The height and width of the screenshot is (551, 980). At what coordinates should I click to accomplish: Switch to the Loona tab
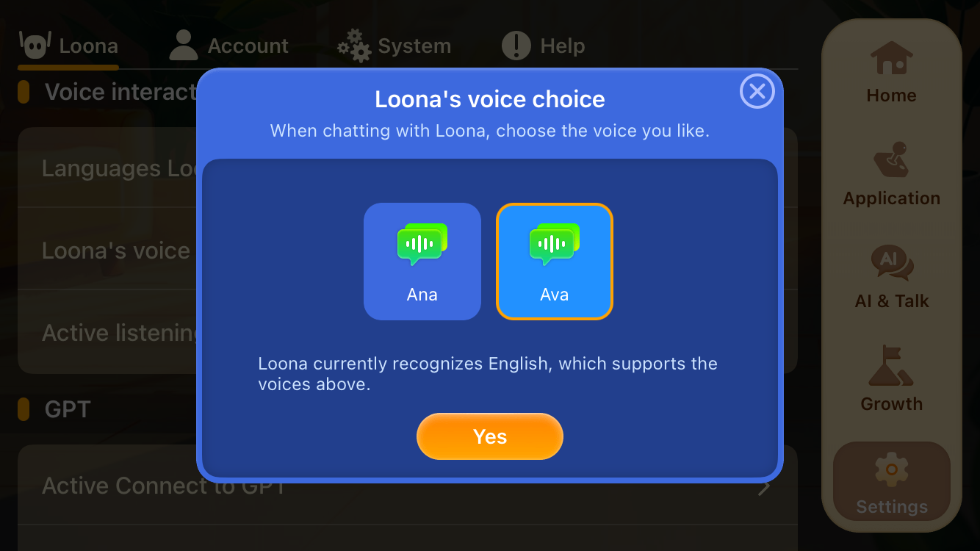point(69,46)
